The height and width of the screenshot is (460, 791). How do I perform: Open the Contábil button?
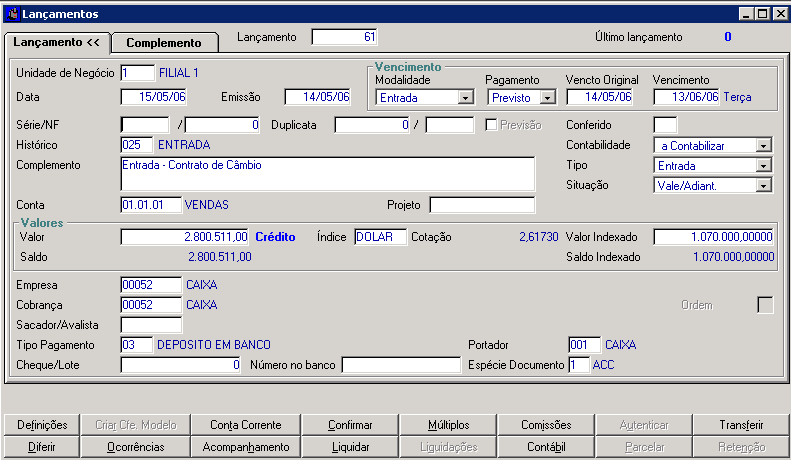tap(546, 447)
